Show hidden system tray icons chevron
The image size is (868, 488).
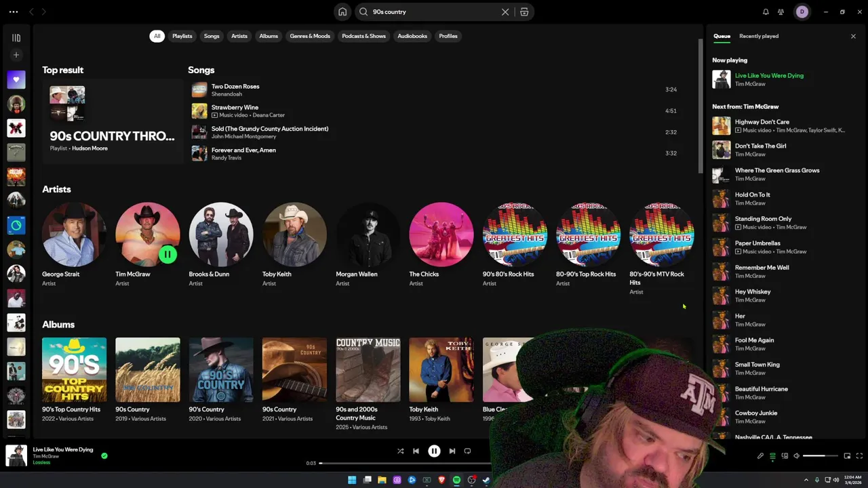point(808,480)
